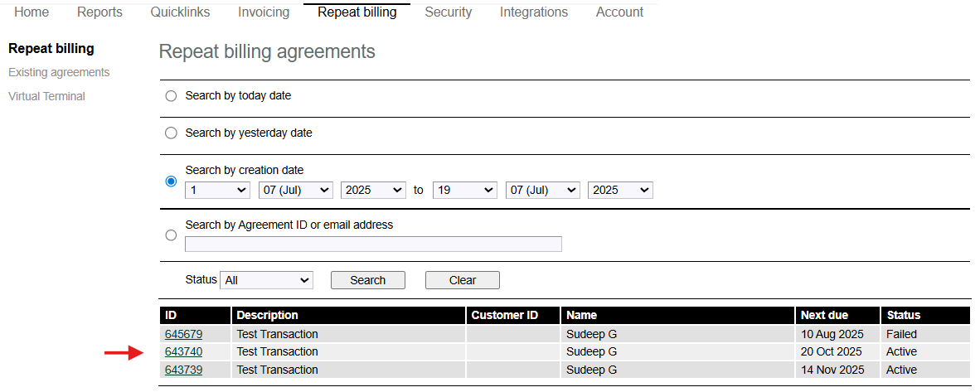Viewport: 980px width, 392px height.
Task: Expand the end year dropdown
Action: (x=620, y=191)
